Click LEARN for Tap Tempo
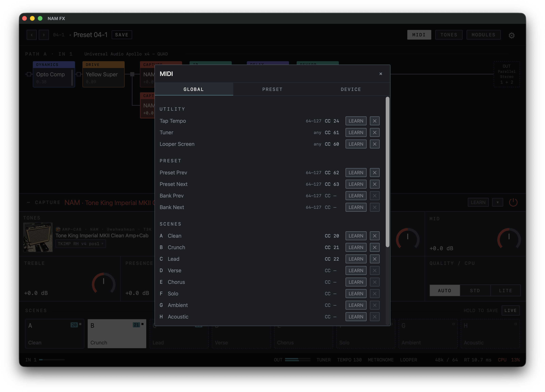This screenshot has height=392, width=545. (x=356, y=121)
